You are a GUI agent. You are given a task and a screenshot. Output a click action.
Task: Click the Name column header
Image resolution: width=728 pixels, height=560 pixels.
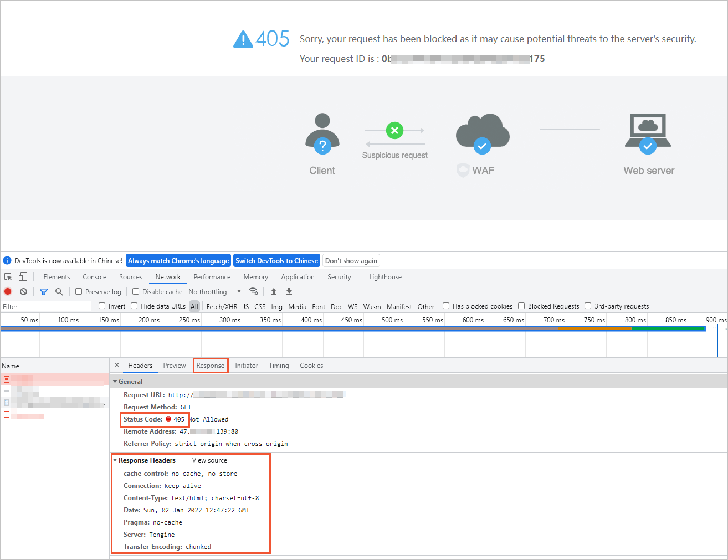(x=54, y=366)
